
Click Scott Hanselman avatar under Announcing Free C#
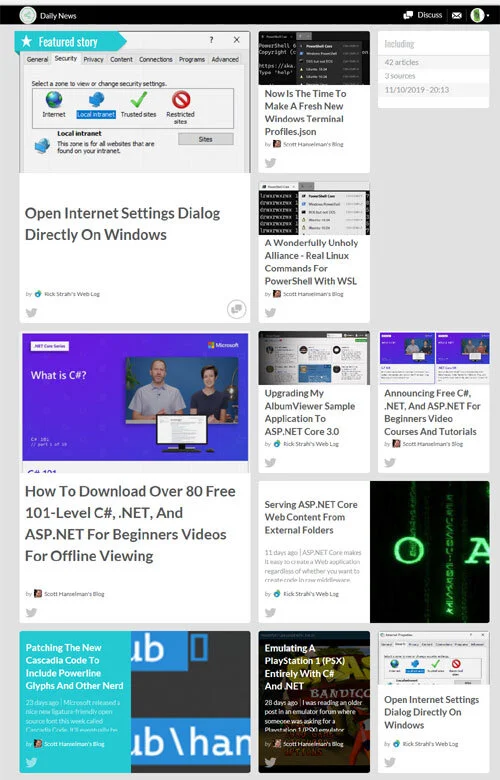(397, 444)
